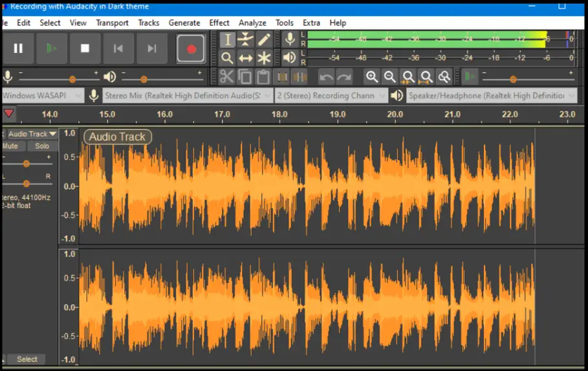588x371 pixels.
Task: Click the 18.0 mark on timeline ruler
Action: coord(279,114)
